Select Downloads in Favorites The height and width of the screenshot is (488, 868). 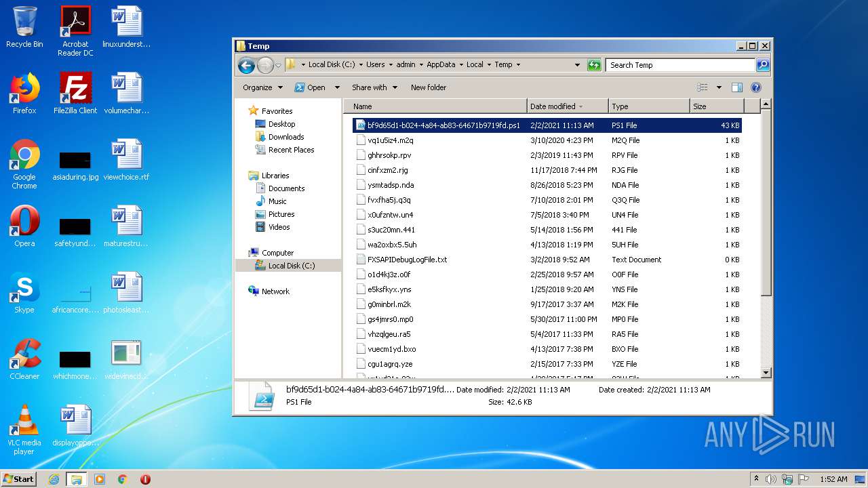point(285,137)
